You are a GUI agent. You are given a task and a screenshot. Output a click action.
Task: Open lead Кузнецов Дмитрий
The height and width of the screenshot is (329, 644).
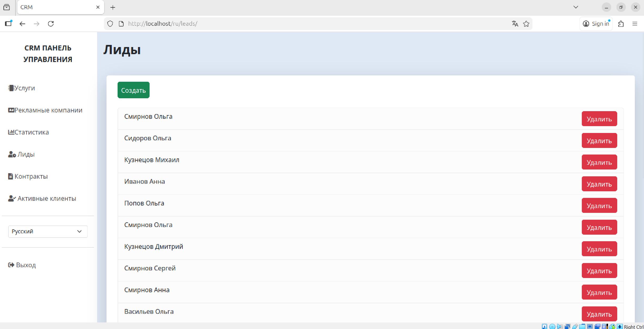point(154,246)
